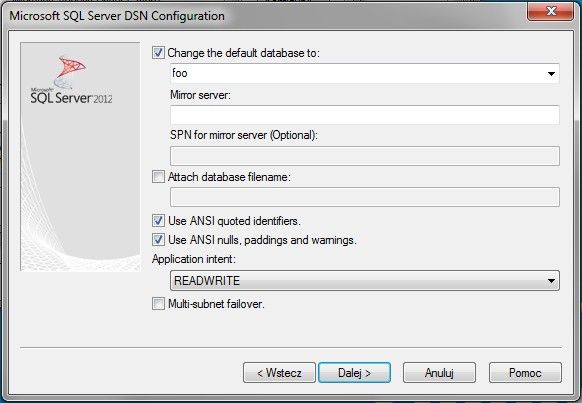Proceed with the Dalej button
This screenshot has width=582, height=403.
[354, 373]
